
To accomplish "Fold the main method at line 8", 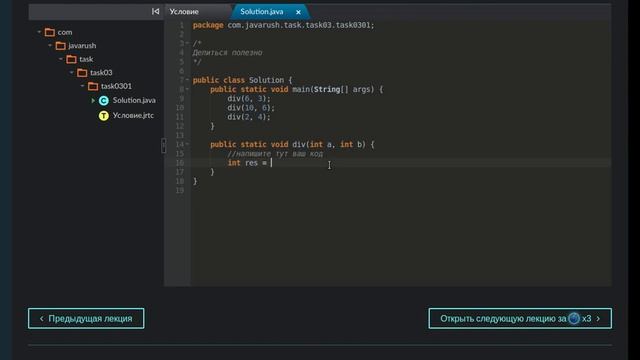I will [x=187, y=89].
